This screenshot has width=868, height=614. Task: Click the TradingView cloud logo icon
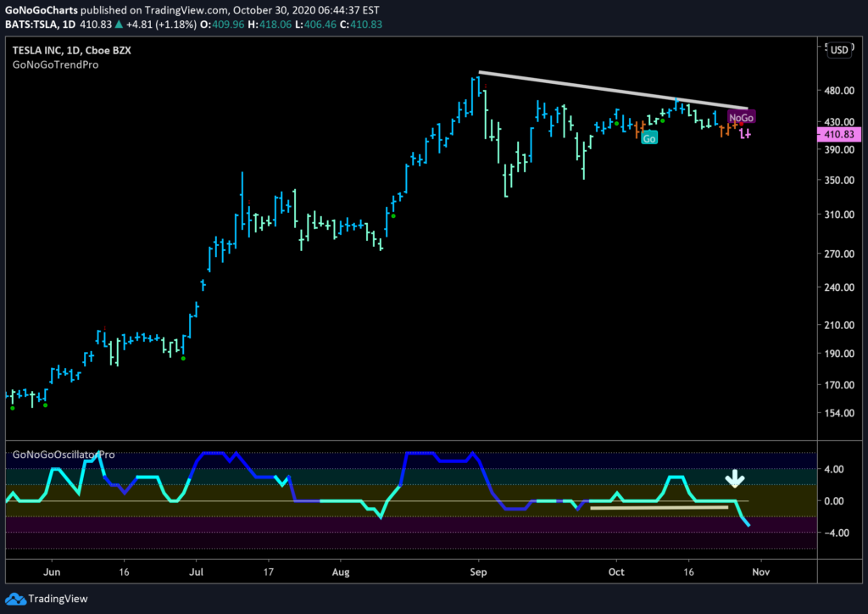pyautogui.click(x=15, y=599)
